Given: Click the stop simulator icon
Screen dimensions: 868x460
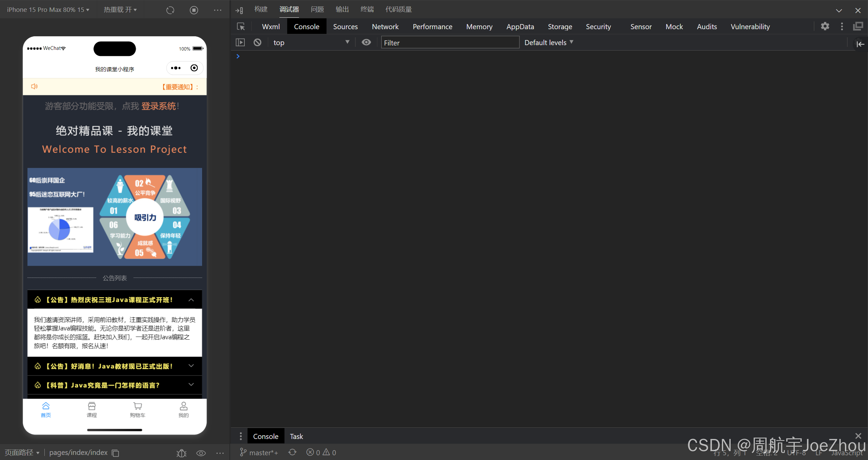Looking at the screenshot, I should tap(194, 10).
